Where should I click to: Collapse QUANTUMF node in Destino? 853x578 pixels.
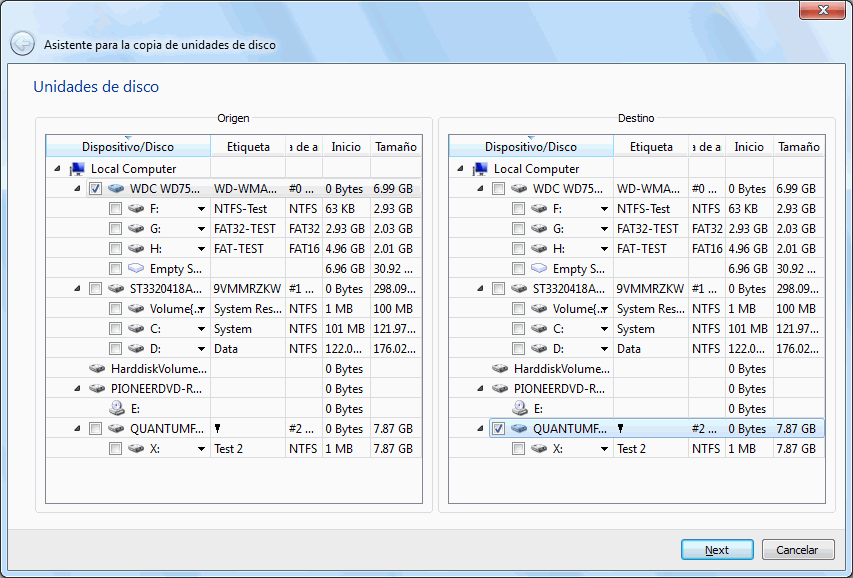480,428
